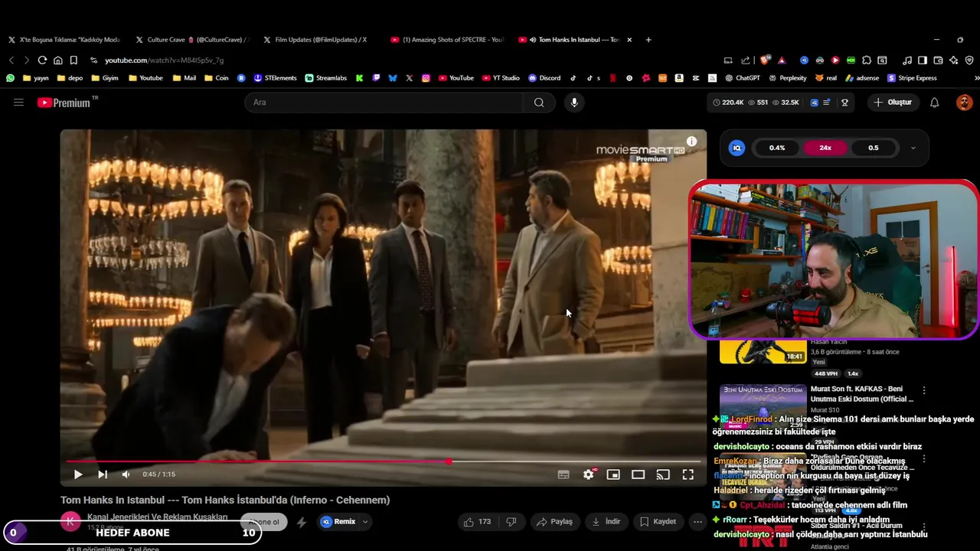Toggle subtitles in the video player
Screen dimensions: 980x551
[563, 474]
